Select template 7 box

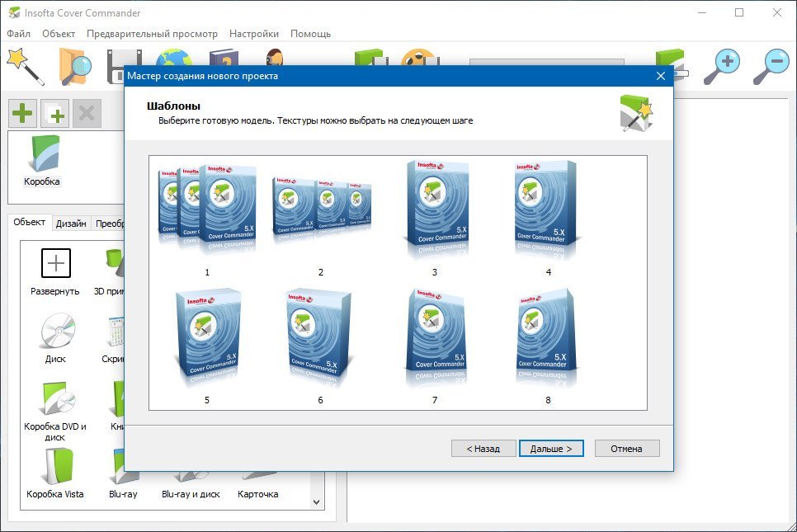pos(435,346)
